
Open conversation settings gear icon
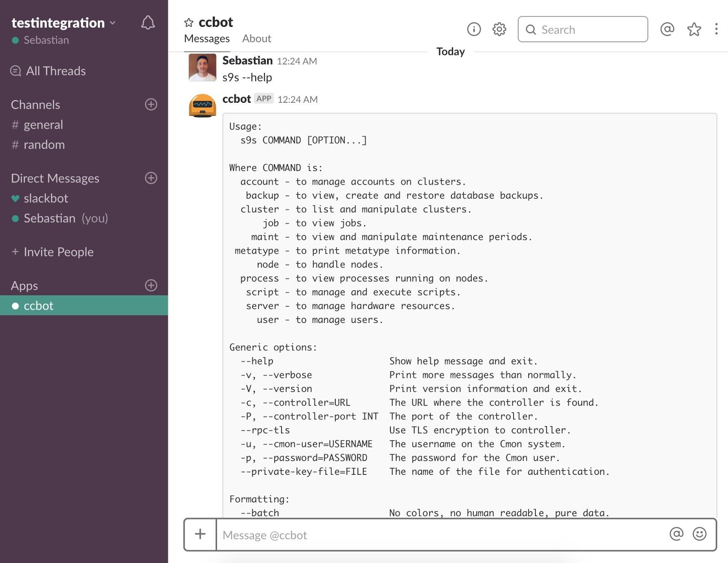(499, 29)
